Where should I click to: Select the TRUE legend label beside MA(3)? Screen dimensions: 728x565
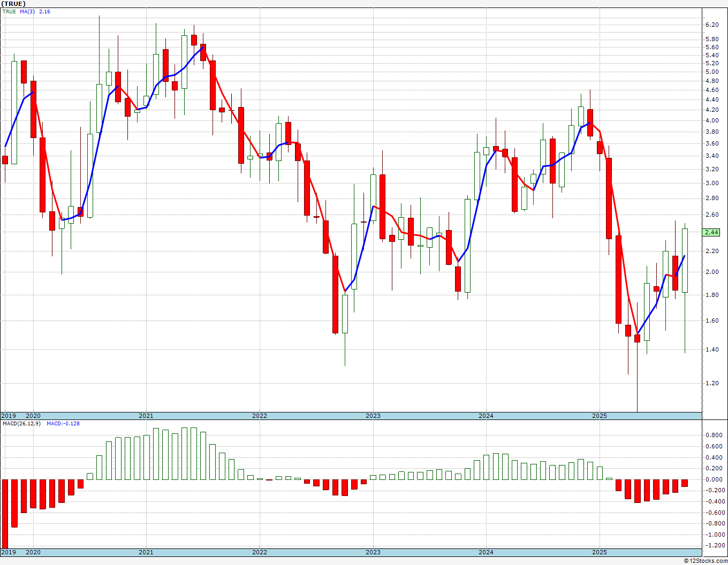click(x=9, y=11)
